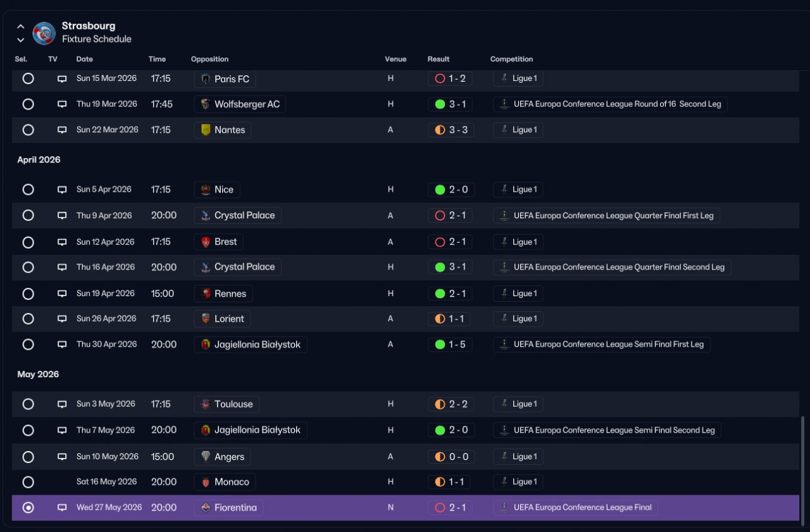Click the down chevron beside the Strasbourg crest
The width and height of the screenshot is (810, 532).
(x=21, y=40)
